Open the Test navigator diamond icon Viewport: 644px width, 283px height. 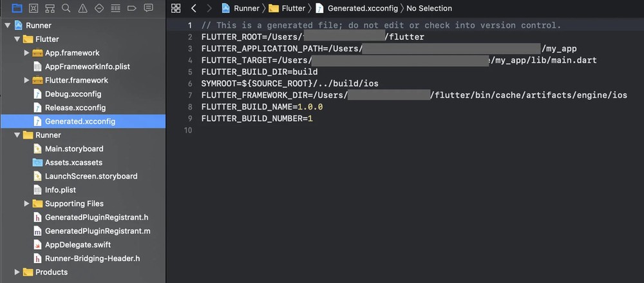[99, 8]
